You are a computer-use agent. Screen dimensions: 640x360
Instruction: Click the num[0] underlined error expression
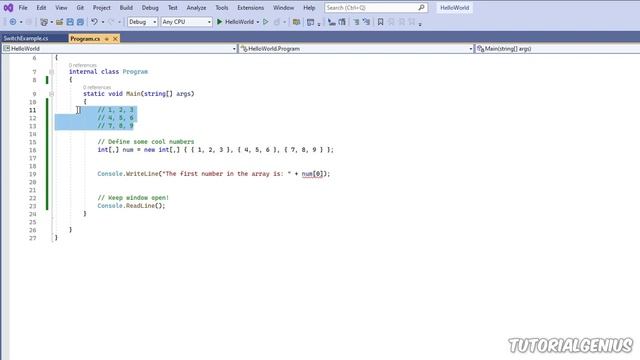[313, 174]
